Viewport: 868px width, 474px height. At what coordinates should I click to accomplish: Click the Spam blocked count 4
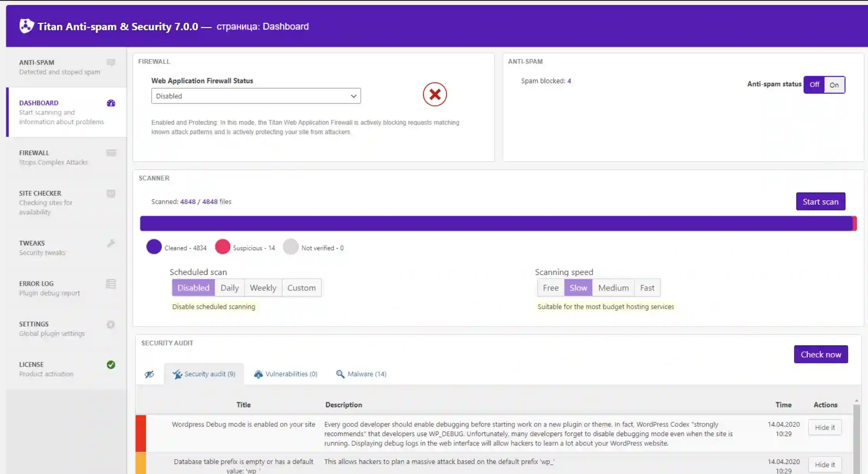point(569,81)
